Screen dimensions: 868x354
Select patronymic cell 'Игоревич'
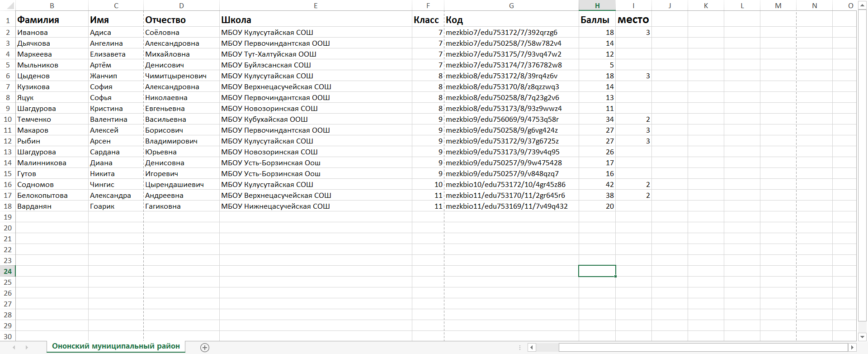[181, 173]
